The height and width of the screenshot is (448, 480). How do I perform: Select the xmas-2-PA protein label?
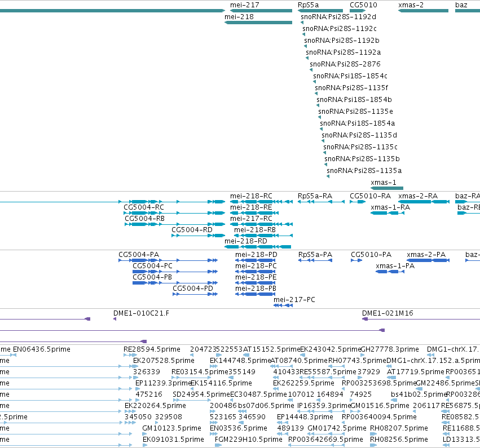[426, 255]
